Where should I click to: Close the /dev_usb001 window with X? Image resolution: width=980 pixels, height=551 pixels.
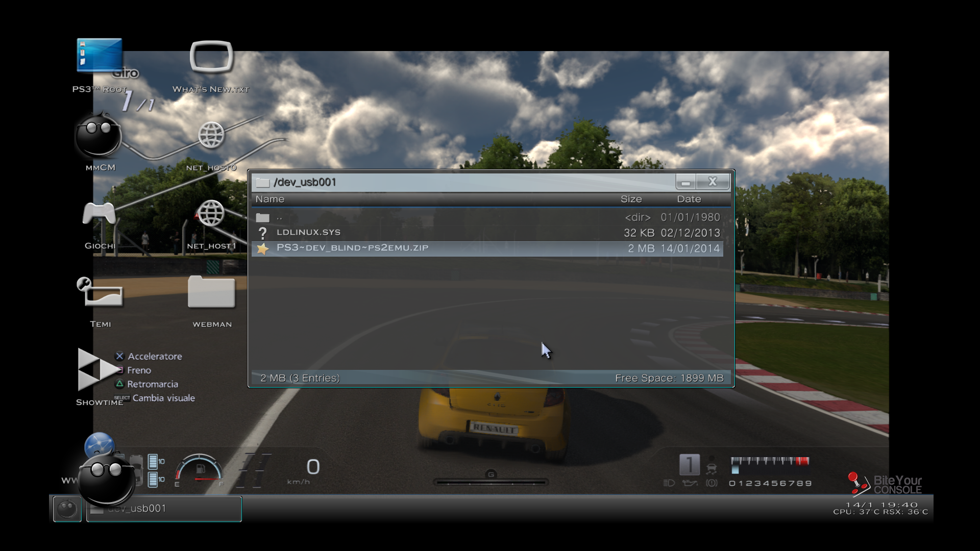pyautogui.click(x=713, y=182)
